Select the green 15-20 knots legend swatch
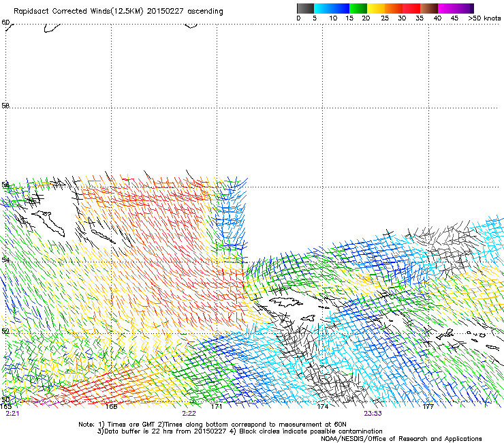Viewport: 504px width, 443px height. pos(358,8)
